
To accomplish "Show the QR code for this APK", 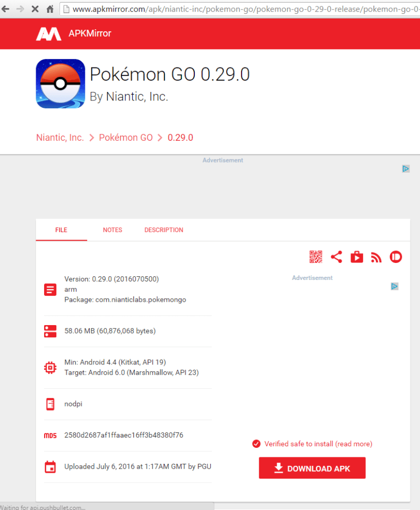I will (x=315, y=257).
